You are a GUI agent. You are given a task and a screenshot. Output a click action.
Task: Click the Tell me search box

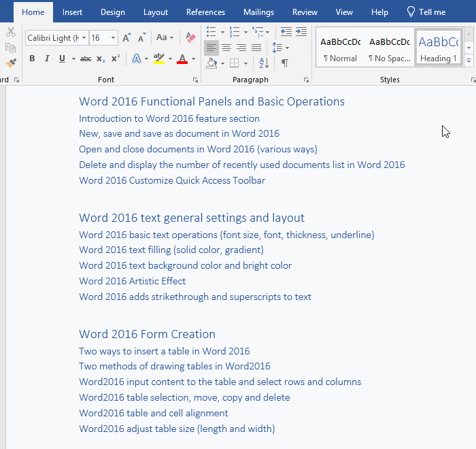click(426, 12)
